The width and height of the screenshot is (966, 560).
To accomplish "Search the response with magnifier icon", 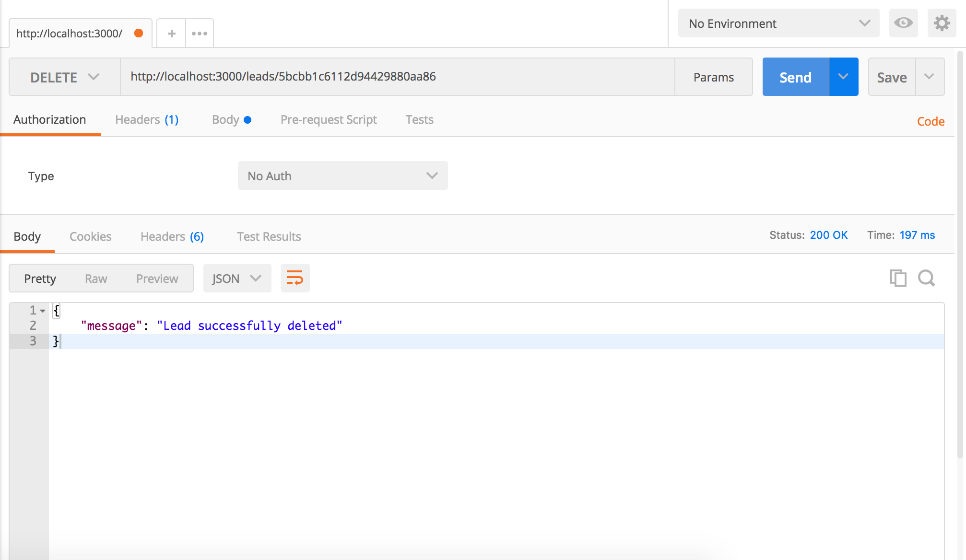I will tap(926, 278).
